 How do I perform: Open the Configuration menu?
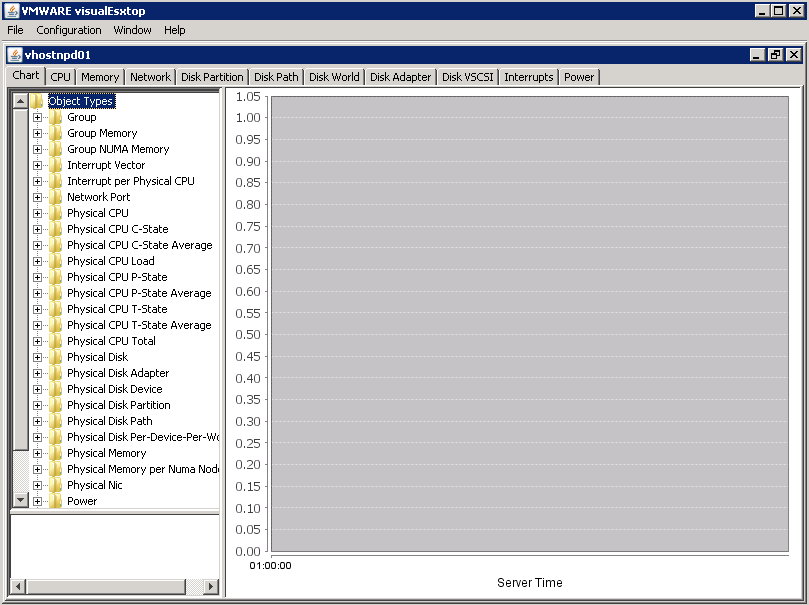coord(69,30)
